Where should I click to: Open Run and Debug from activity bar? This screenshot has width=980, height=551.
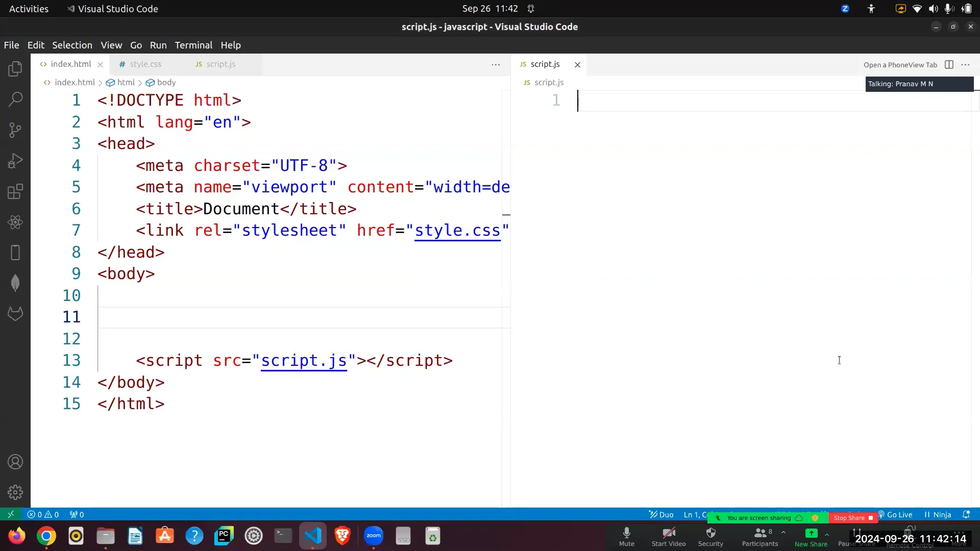[15, 161]
